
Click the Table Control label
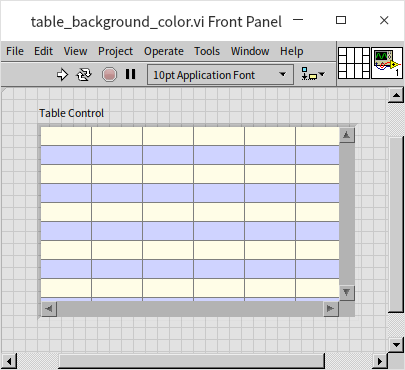(72, 113)
